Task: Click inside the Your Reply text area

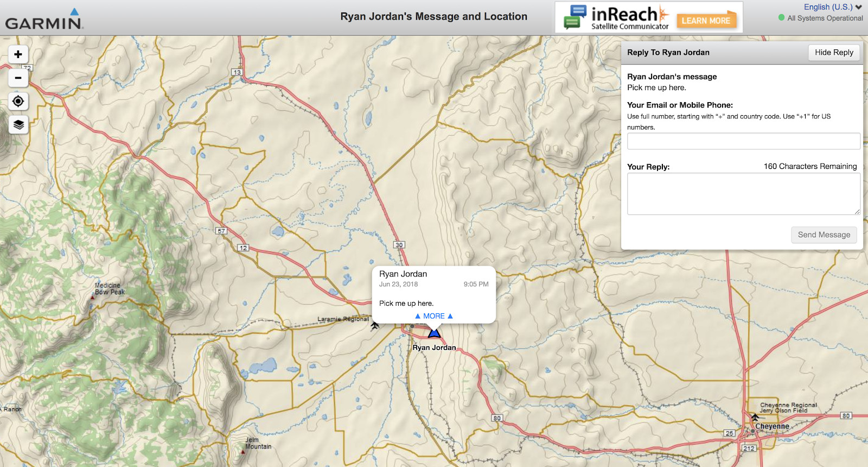Action: tap(743, 194)
